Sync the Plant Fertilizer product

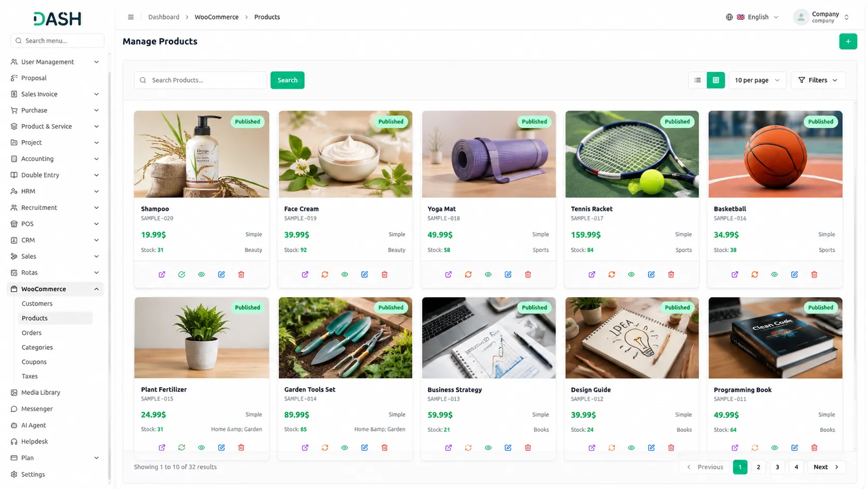[182, 447]
